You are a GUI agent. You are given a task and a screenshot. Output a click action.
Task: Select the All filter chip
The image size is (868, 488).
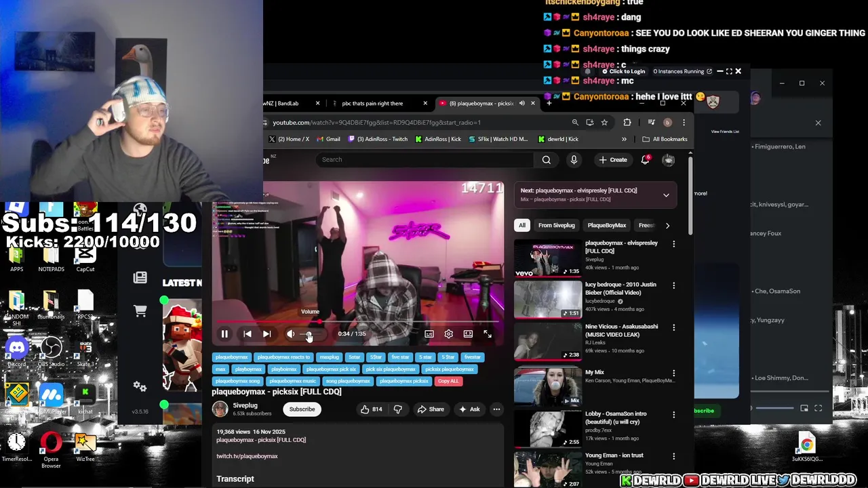522,226
